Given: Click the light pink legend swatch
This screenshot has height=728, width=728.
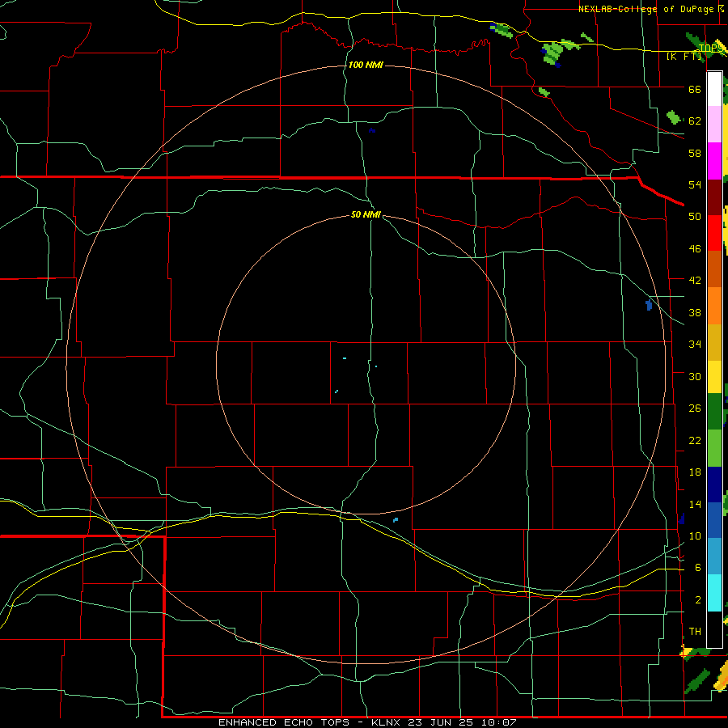Looking at the screenshot, I should (x=714, y=125).
